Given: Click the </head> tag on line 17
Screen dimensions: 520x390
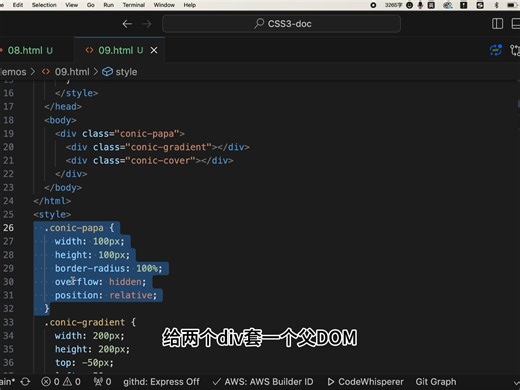Looking at the screenshot, I should click(63, 106).
